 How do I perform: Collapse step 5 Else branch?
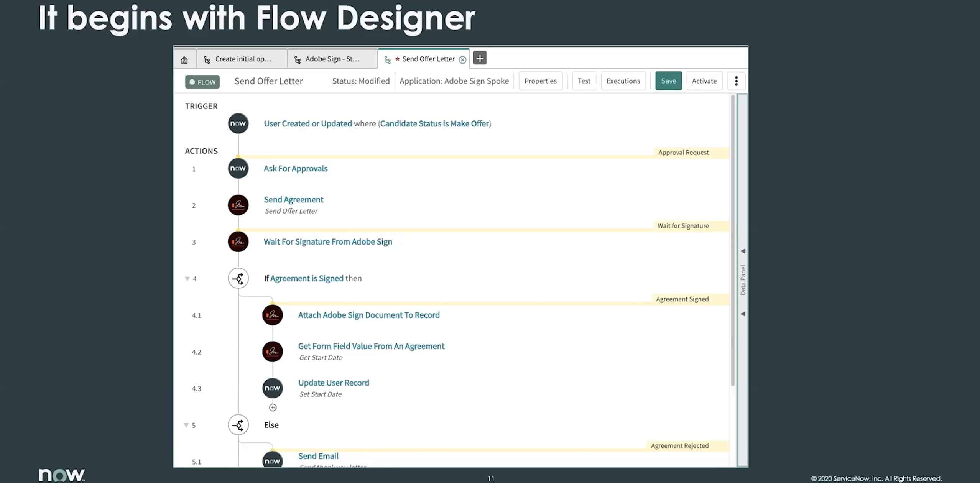[186, 425]
